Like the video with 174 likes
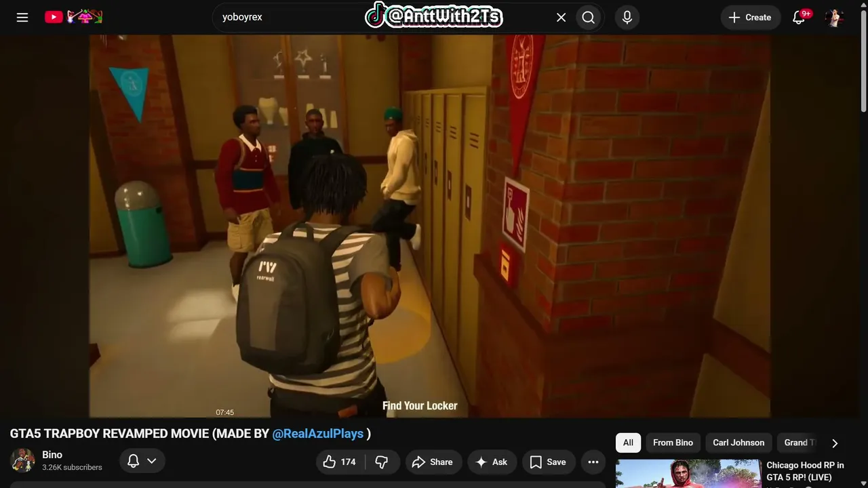868x488 pixels. coord(340,462)
